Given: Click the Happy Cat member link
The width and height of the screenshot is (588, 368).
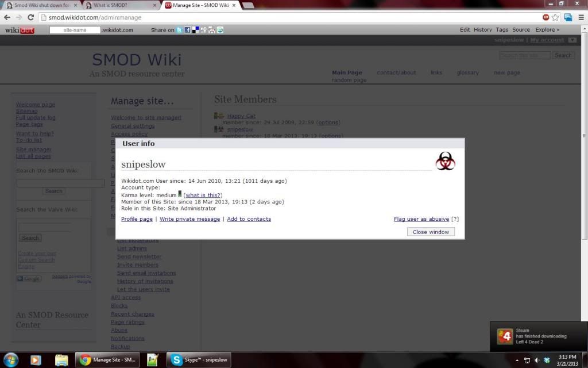Looking at the screenshot, I should (x=241, y=116).
